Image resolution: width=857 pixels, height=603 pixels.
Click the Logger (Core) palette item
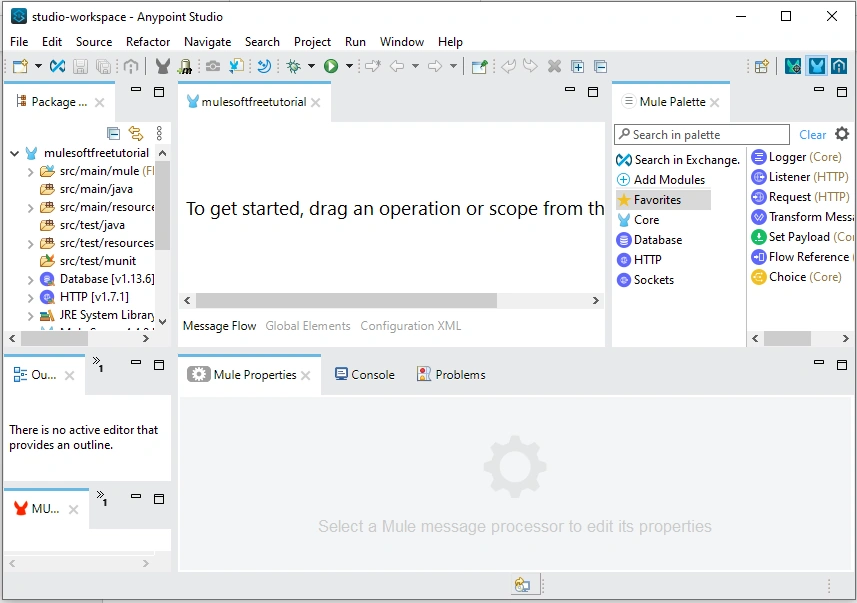796,157
